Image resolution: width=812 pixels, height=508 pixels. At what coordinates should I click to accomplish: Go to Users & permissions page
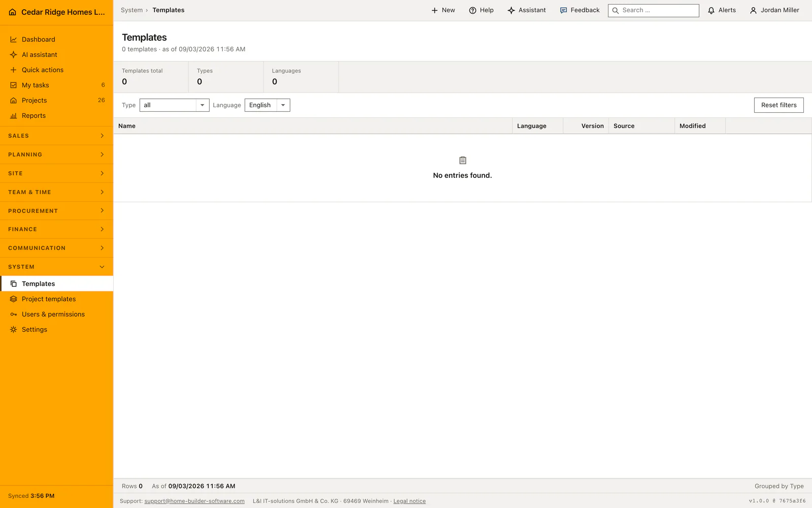pyautogui.click(x=56, y=314)
